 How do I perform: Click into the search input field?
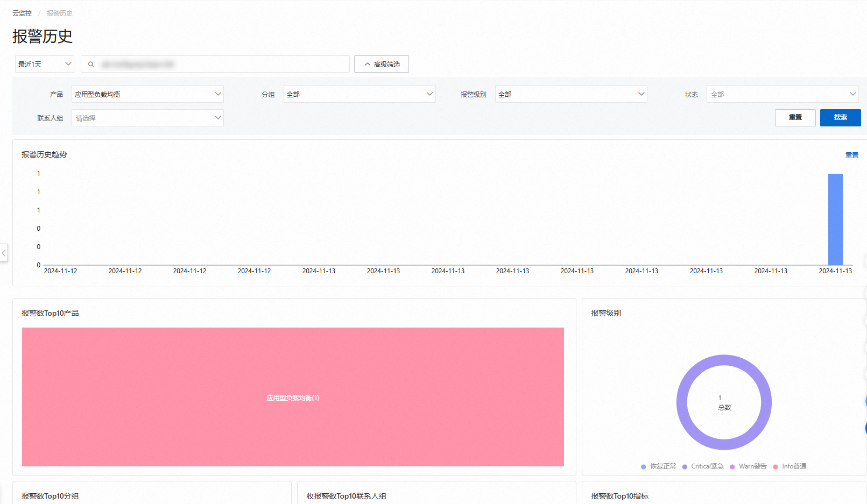pos(222,64)
